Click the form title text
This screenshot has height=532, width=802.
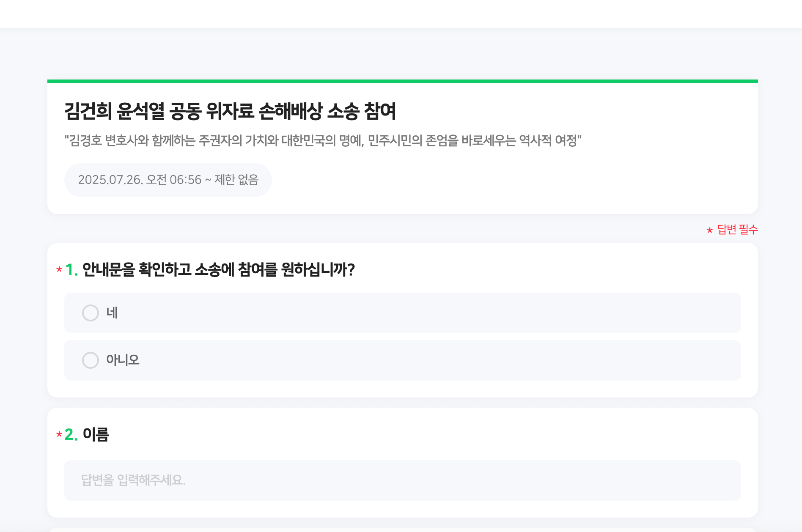tap(232, 110)
